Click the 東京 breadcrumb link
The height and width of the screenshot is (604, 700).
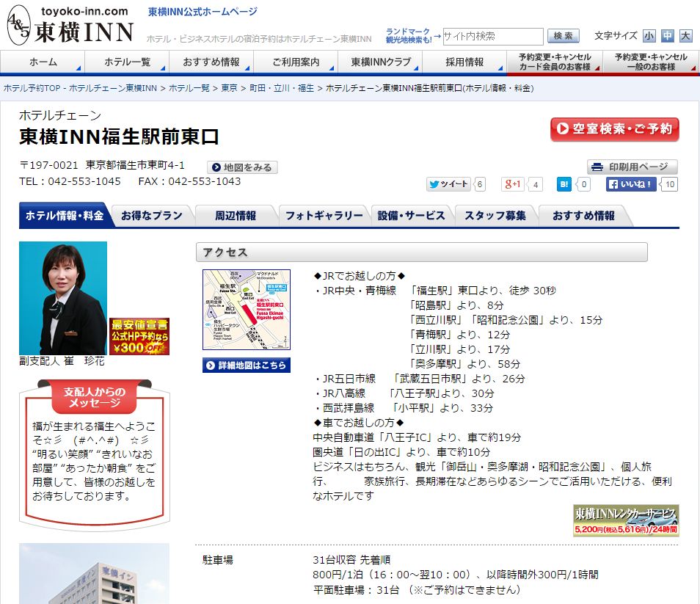tap(230, 88)
